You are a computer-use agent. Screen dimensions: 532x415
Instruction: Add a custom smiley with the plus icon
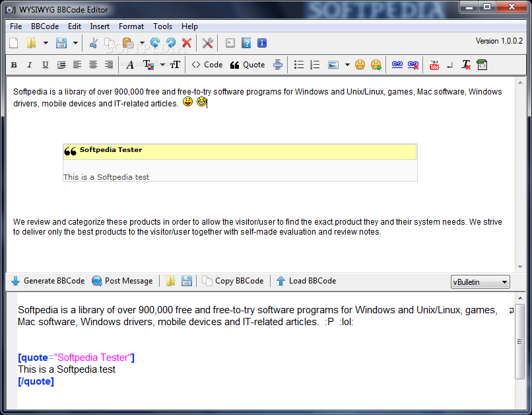tap(376, 65)
